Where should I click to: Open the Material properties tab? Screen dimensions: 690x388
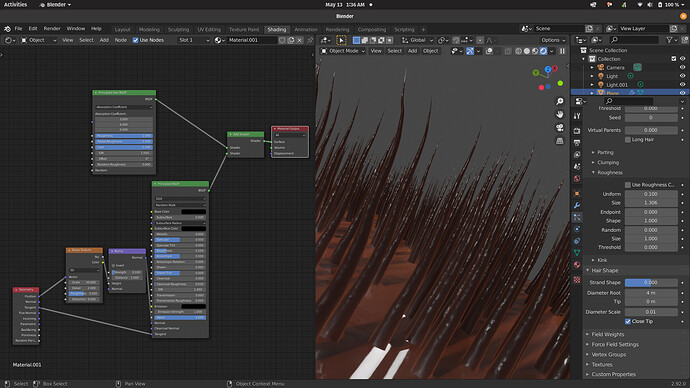[577, 265]
